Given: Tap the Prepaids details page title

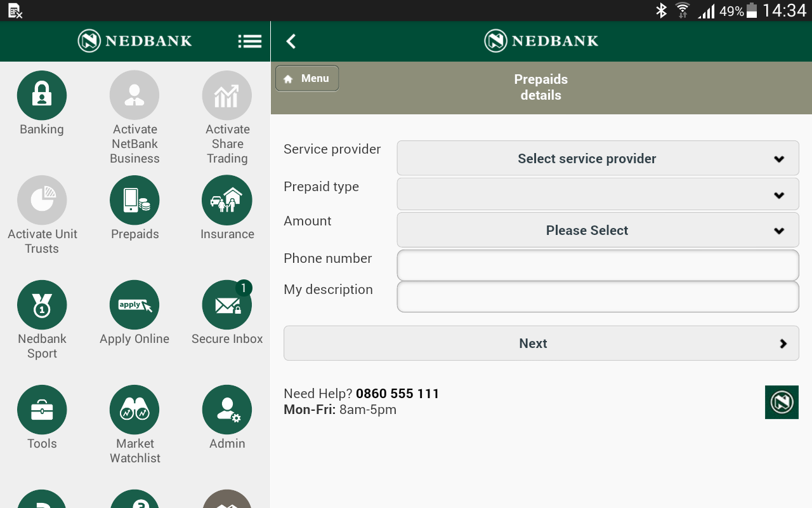Looking at the screenshot, I should (x=541, y=88).
